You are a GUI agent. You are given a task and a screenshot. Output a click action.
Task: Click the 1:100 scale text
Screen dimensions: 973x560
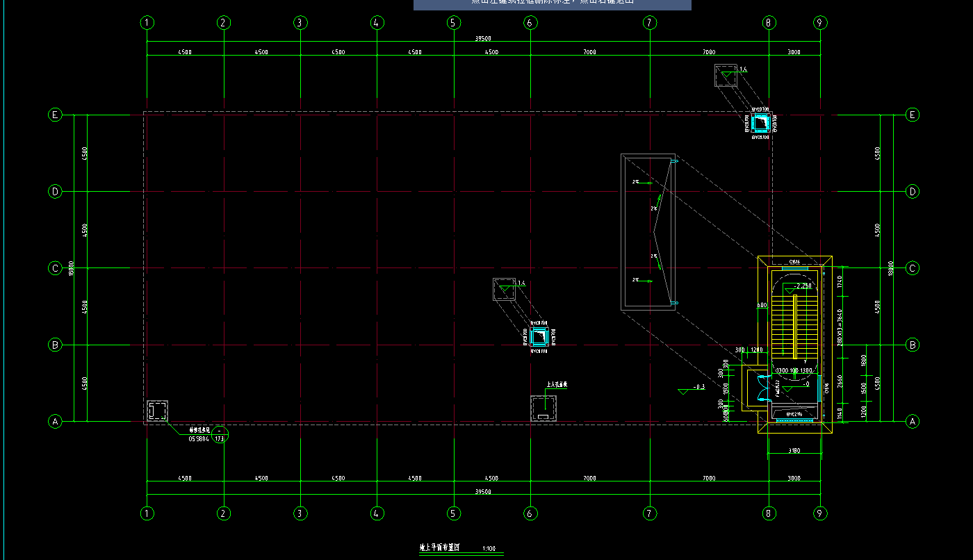[489, 549]
